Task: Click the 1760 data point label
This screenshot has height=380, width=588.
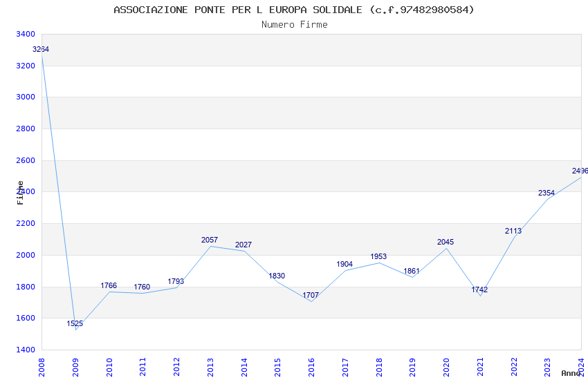Action: tap(142, 287)
